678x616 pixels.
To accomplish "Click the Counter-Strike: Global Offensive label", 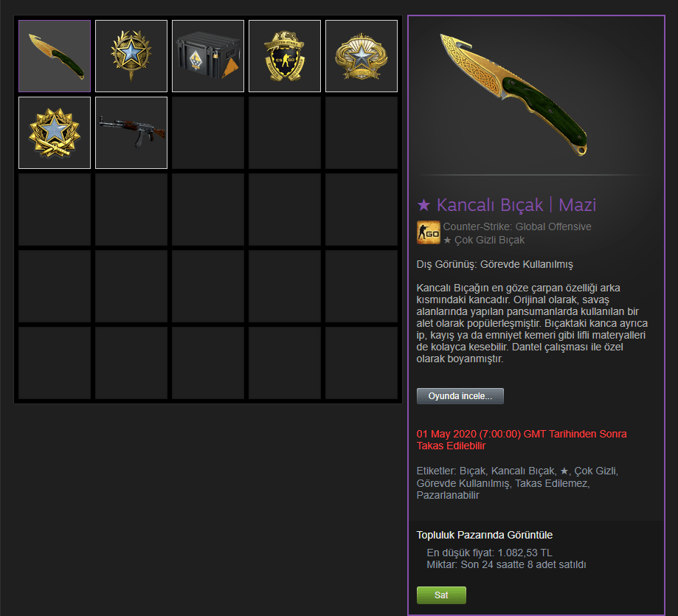I will 517,226.
